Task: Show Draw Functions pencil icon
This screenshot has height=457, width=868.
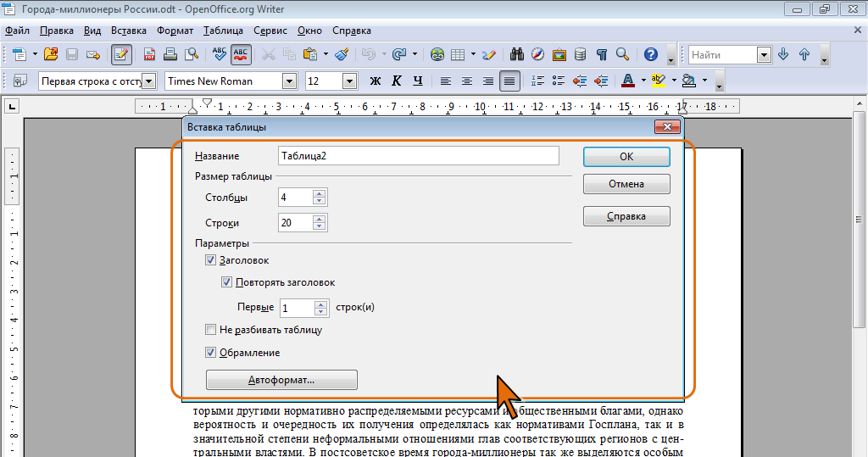Action: tap(489, 54)
